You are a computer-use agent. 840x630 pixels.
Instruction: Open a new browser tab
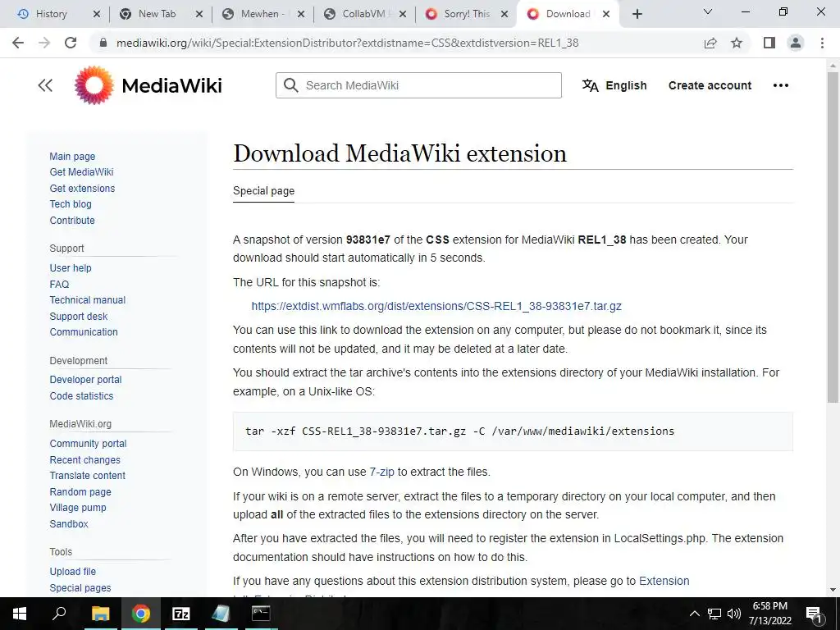pyautogui.click(x=637, y=14)
